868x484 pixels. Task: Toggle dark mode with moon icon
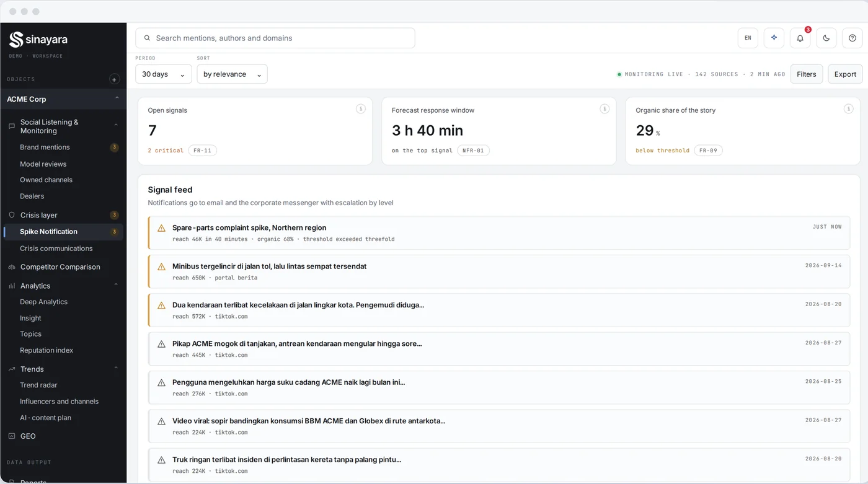coord(826,38)
